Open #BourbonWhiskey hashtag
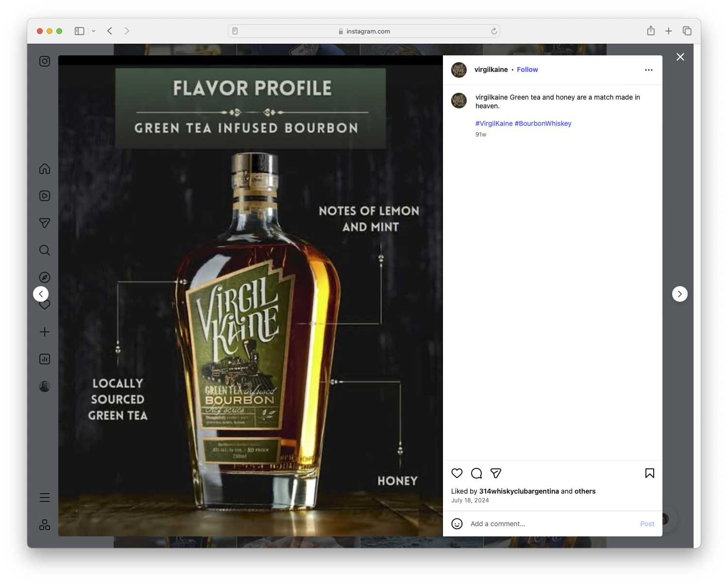The width and height of the screenshot is (728, 584). pos(543,123)
